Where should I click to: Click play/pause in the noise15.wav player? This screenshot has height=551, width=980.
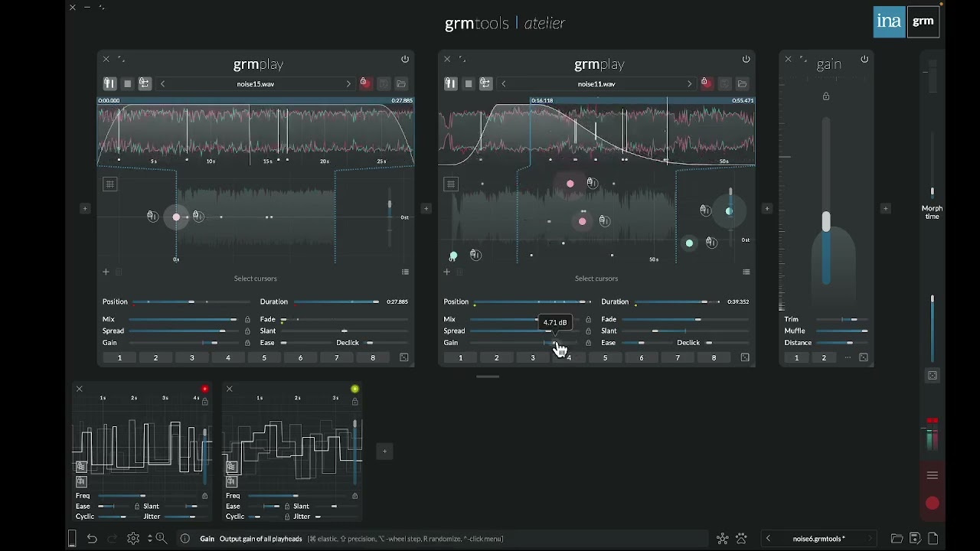point(110,83)
